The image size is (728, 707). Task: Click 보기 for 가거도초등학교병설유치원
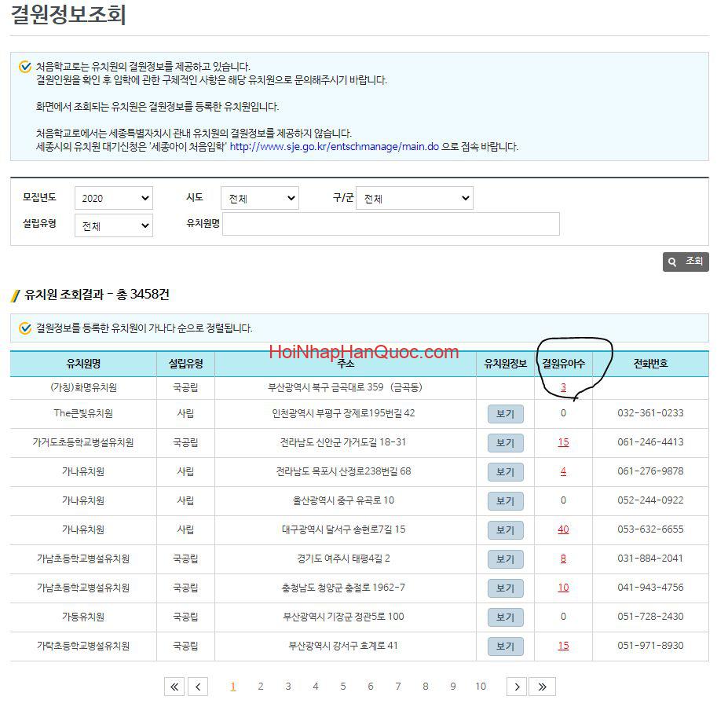[x=505, y=443]
